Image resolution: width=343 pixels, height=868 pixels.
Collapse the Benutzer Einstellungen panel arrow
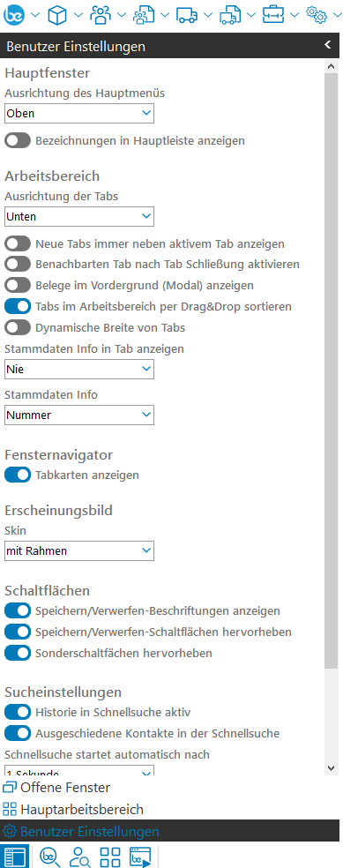pyautogui.click(x=327, y=45)
